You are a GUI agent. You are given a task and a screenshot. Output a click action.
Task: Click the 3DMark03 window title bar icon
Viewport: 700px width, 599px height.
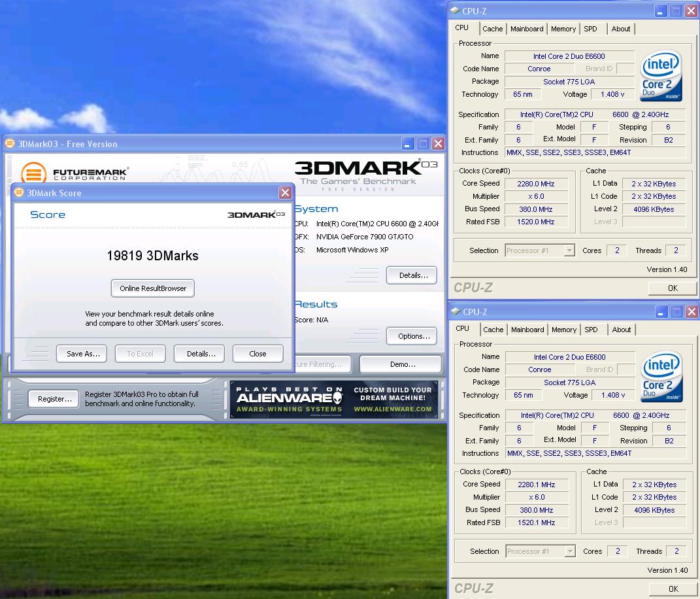tap(9, 143)
